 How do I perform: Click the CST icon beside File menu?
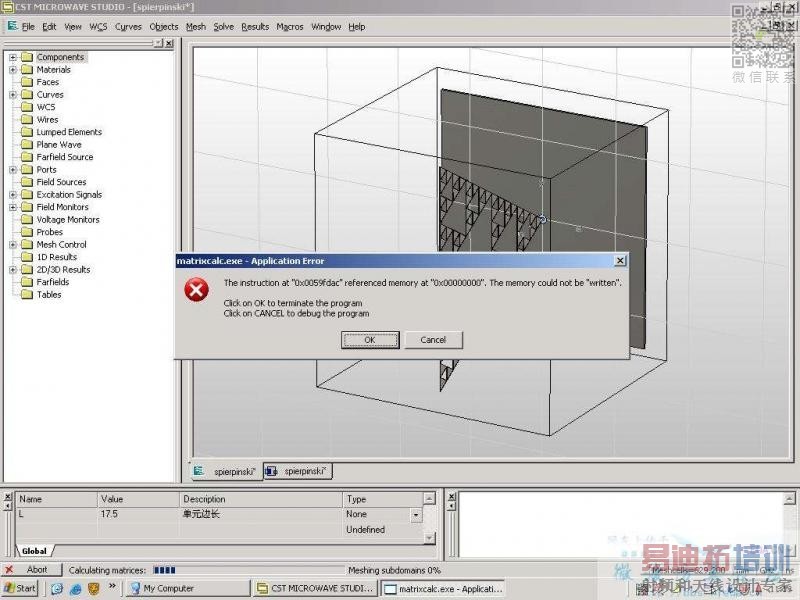tap(12, 26)
